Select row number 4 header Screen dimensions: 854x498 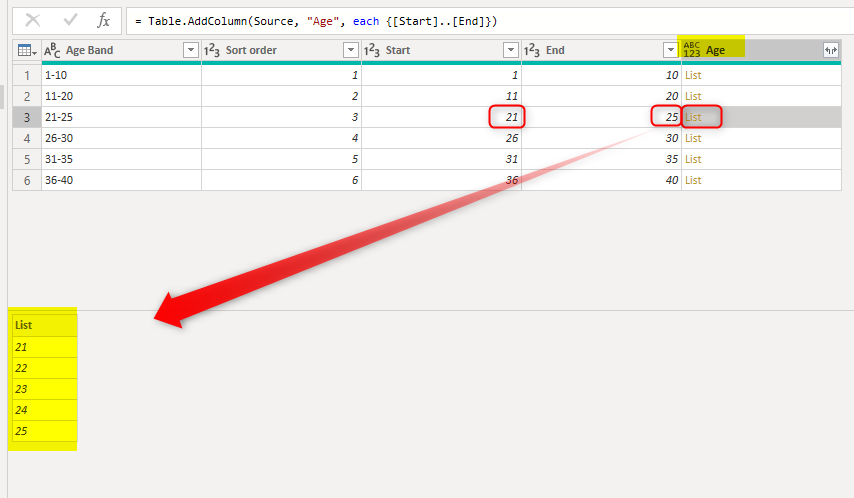point(25,138)
